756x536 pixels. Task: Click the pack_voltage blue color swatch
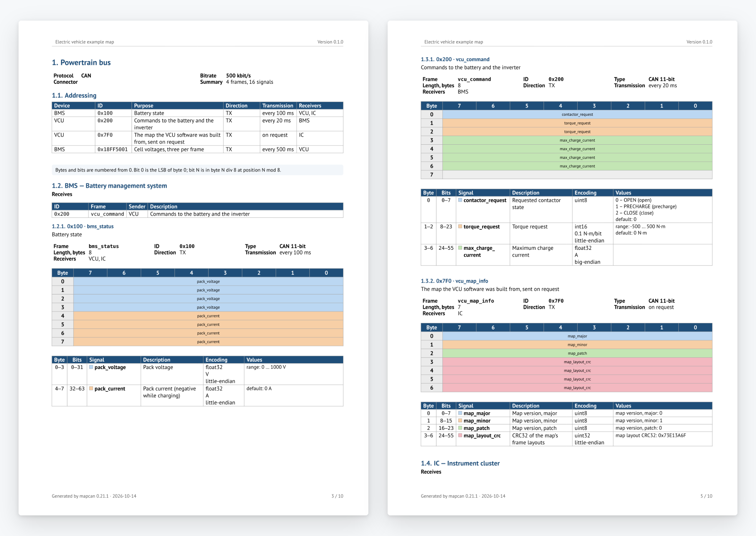(x=91, y=367)
